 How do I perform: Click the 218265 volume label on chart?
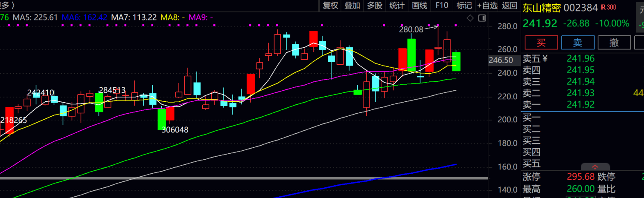(x=14, y=121)
